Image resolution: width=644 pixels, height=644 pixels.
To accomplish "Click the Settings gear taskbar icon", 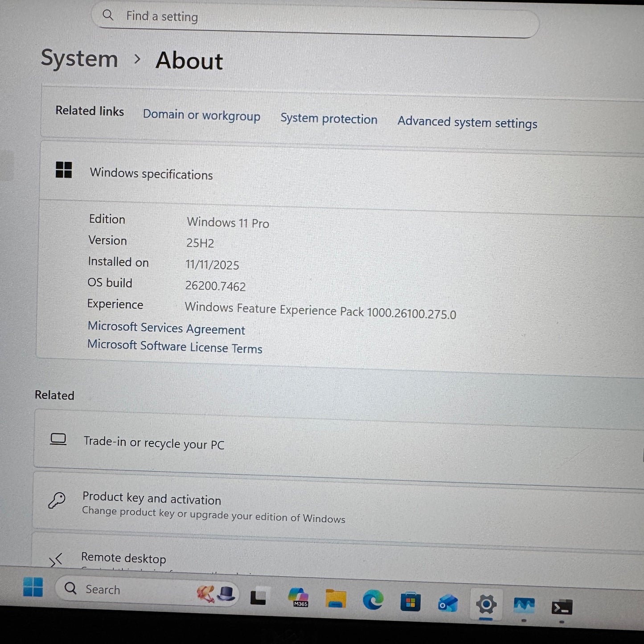I will coord(486,605).
